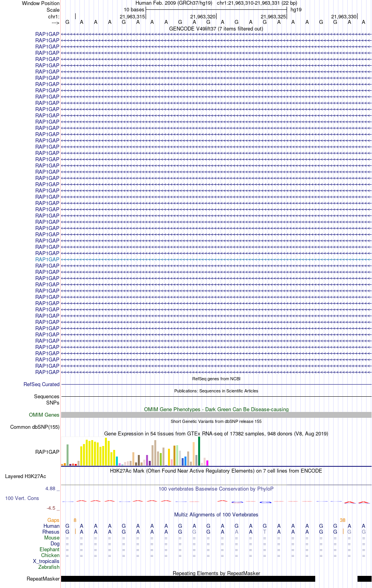Open Repeating Elements by RepeatMasker title
This screenshot has height=588, width=372.
click(216, 573)
